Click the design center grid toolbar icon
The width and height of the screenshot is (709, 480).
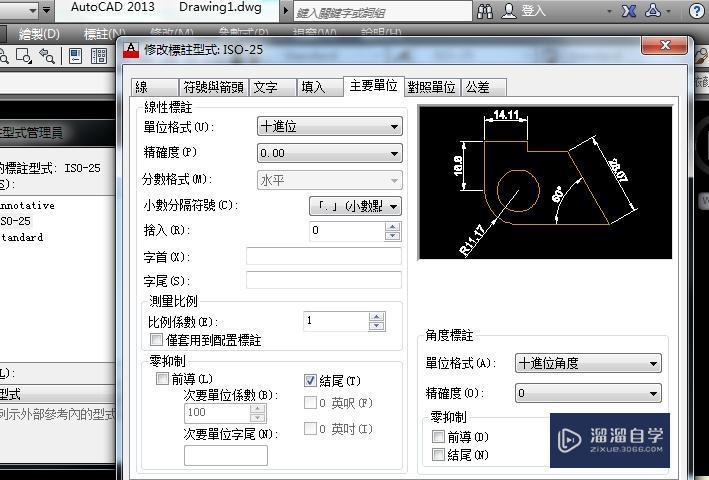pyautogui.click(x=99, y=56)
